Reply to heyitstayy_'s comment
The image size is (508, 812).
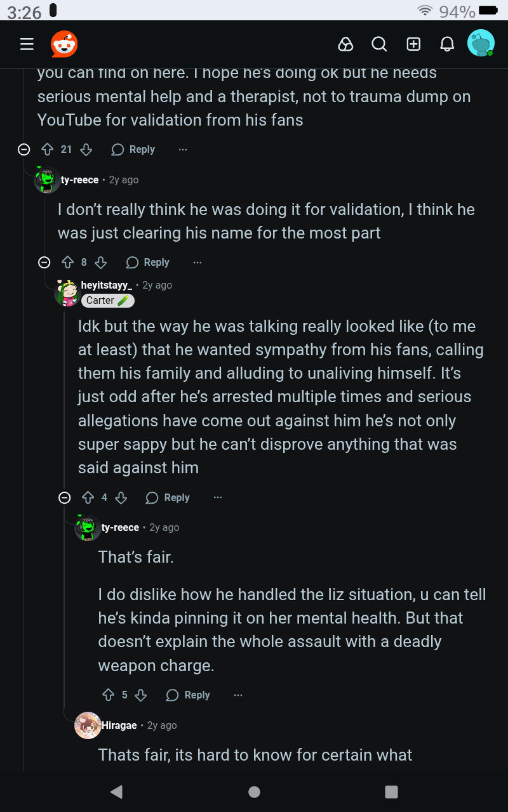tap(168, 498)
